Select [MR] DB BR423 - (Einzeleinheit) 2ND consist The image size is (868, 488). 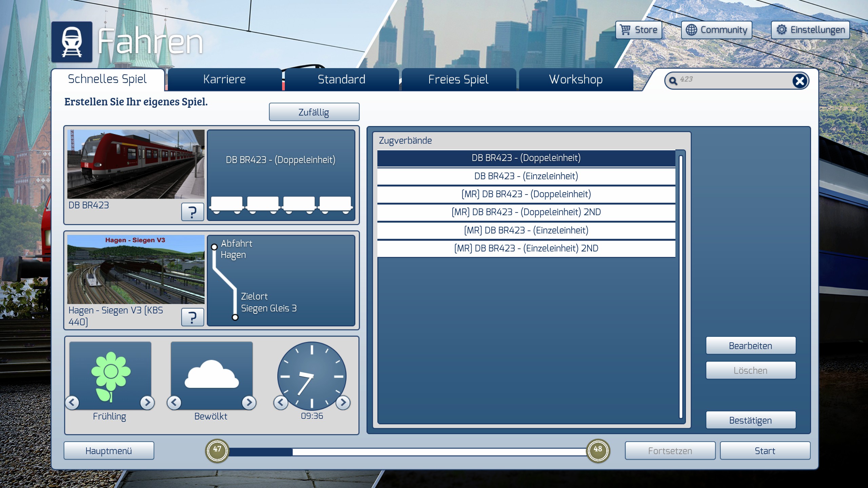pos(526,248)
